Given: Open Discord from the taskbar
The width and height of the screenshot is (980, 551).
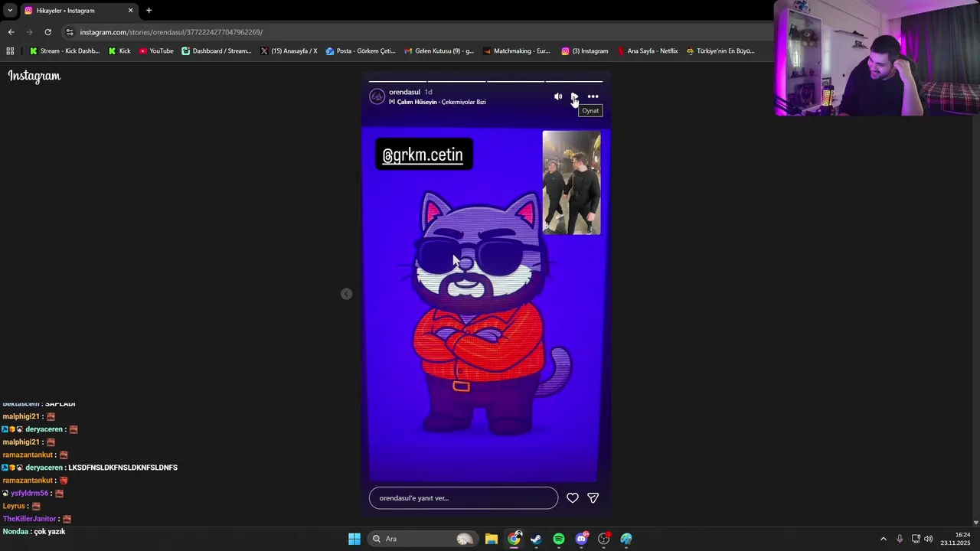Looking at the screenshot, I should coord(581,539).
